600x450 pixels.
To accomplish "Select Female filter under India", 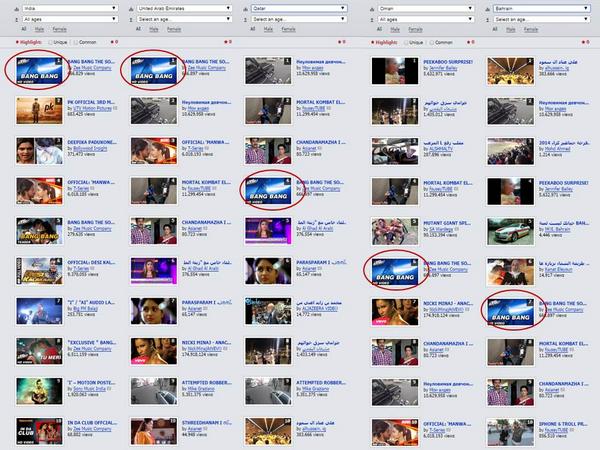I will [59, 29].
